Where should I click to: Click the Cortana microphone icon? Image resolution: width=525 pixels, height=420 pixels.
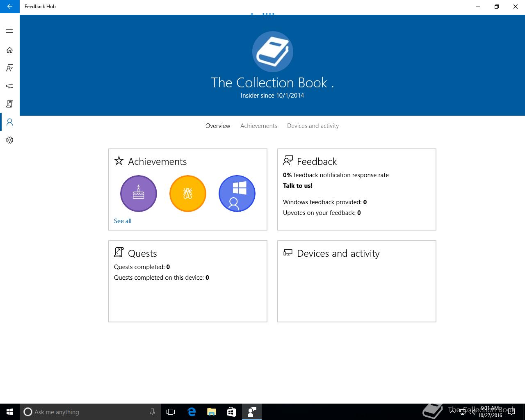[x=152, y=412]
